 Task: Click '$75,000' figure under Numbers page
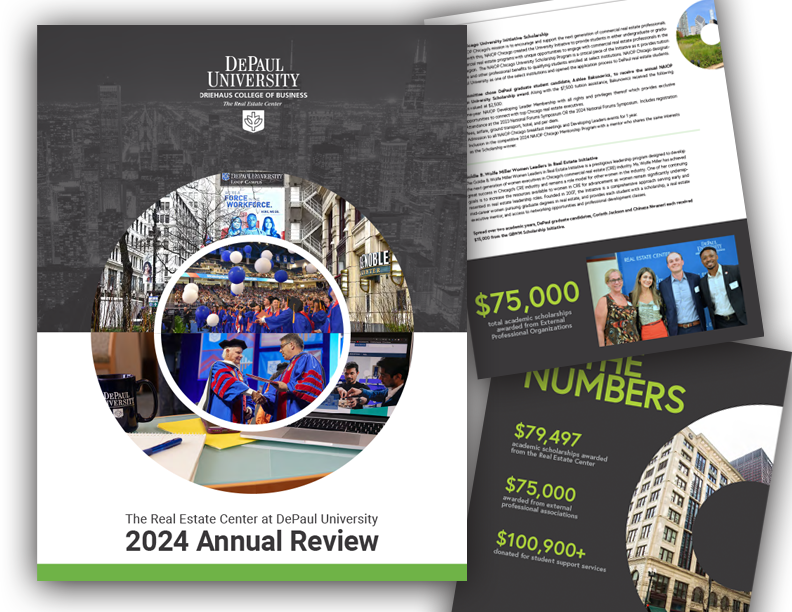[x=540, y=488]
